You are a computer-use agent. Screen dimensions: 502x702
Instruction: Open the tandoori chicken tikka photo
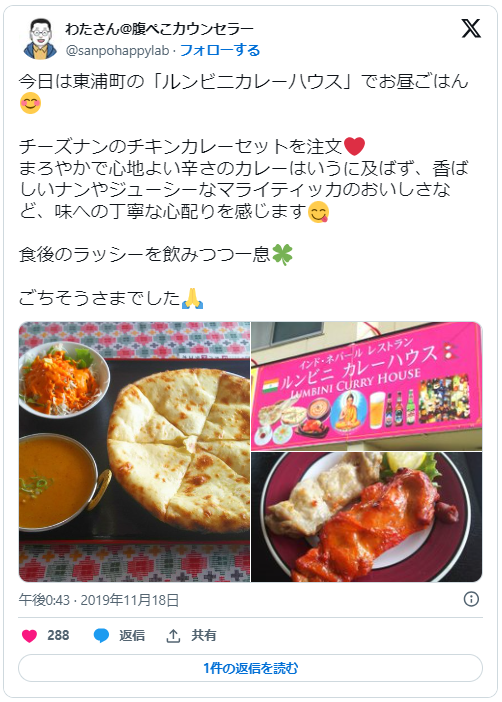pos(366,517)
